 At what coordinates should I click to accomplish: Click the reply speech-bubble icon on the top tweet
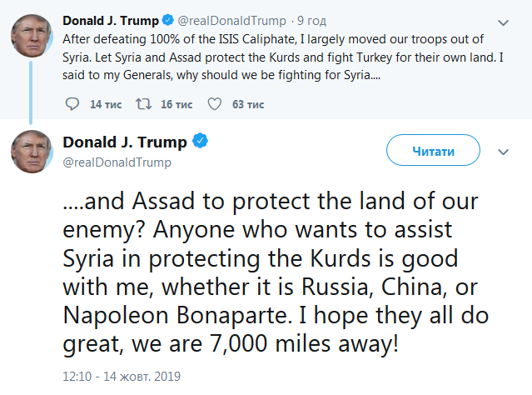72,104
